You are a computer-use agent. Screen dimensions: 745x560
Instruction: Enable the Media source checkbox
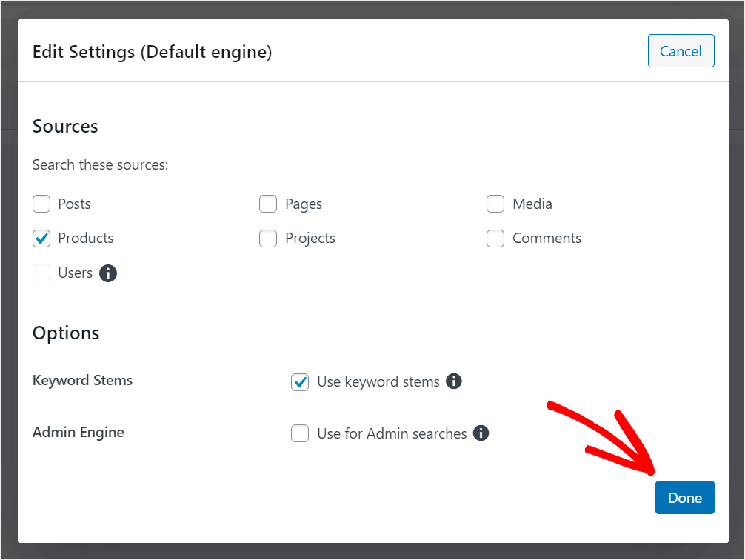coord(495,204)
